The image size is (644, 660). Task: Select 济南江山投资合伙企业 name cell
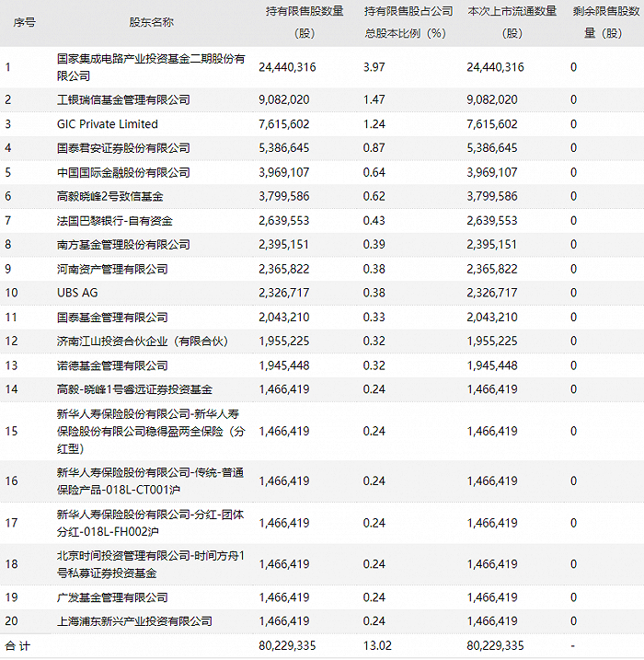[x=143, y=341]
